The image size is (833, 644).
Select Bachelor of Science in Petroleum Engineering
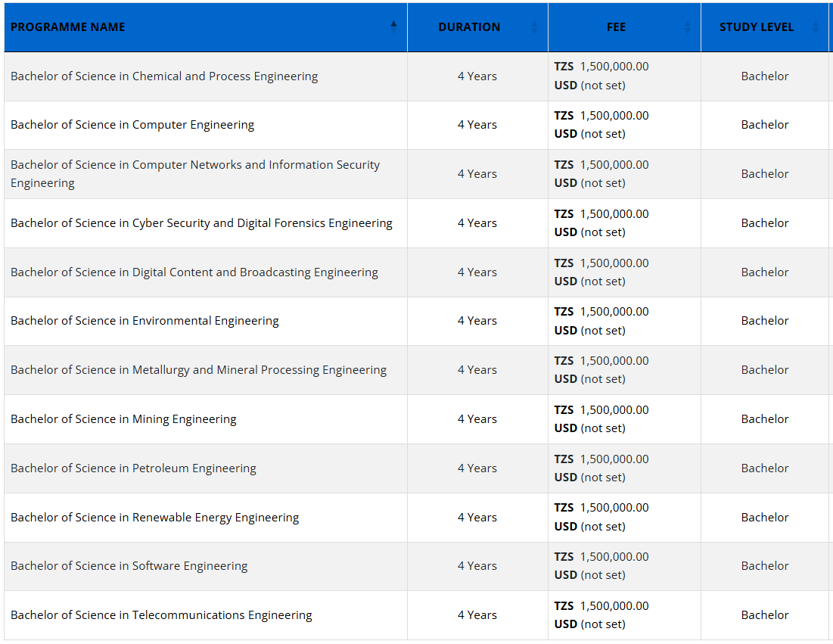click(x=133, y=468)
